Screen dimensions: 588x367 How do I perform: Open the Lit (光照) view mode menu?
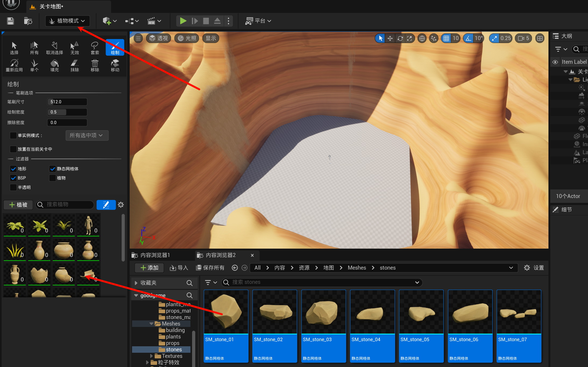tap(187, 38)
